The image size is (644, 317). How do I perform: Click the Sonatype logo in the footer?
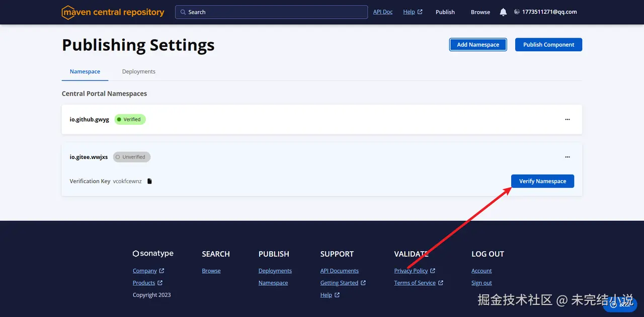[x=153, y=254]
